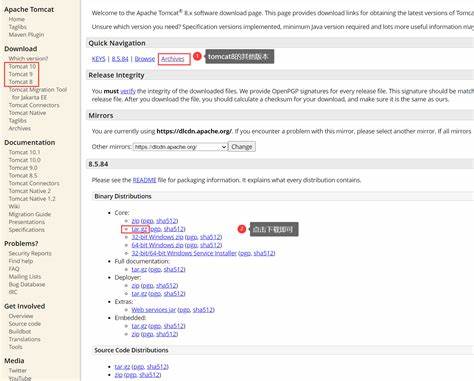This screenshot has height=381, width=474.
Task: Click the Which version? link
Action: point(28,59)
